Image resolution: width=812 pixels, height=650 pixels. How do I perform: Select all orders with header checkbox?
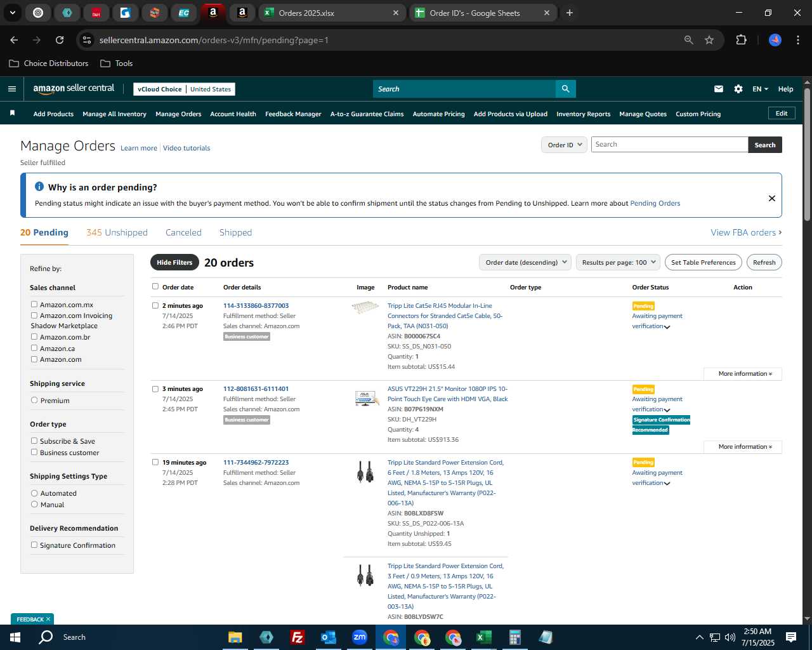pos(155,286)
